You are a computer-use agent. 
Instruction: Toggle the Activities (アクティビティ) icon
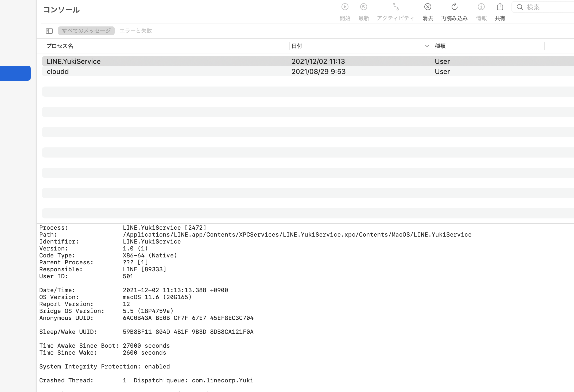(x=395, y=7)
